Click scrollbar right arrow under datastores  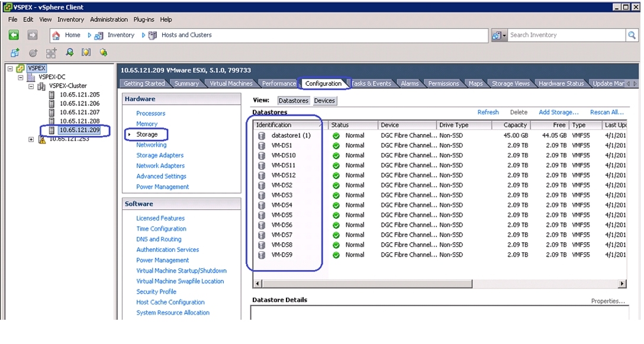(622, 283)
